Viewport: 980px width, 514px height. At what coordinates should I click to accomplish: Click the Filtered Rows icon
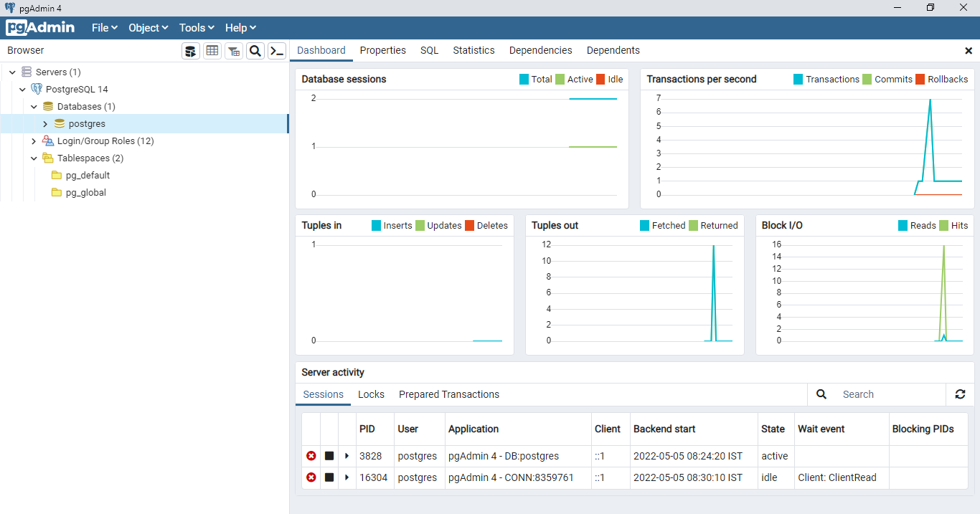tap(234, 51)
